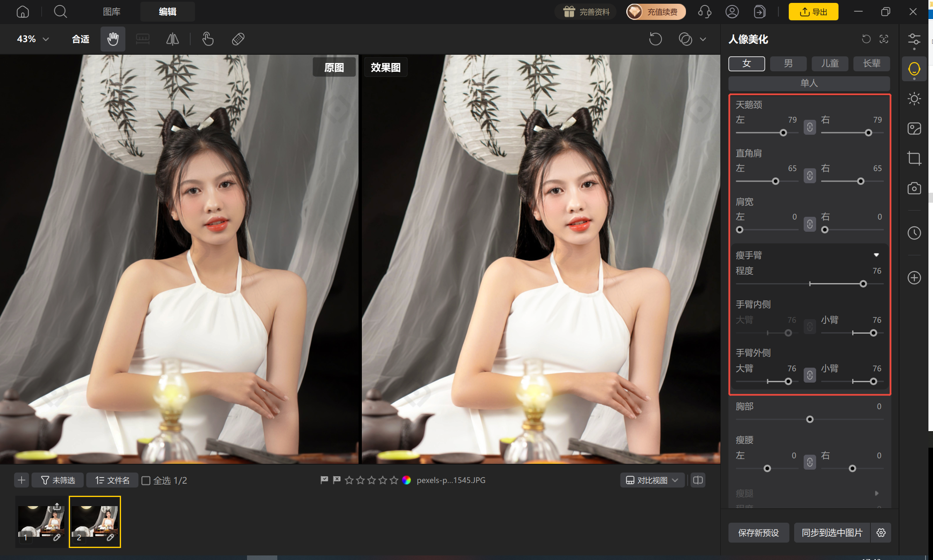Select the 儿童 portrait category tab
933x560 pixels.
(x=830, y=63)
